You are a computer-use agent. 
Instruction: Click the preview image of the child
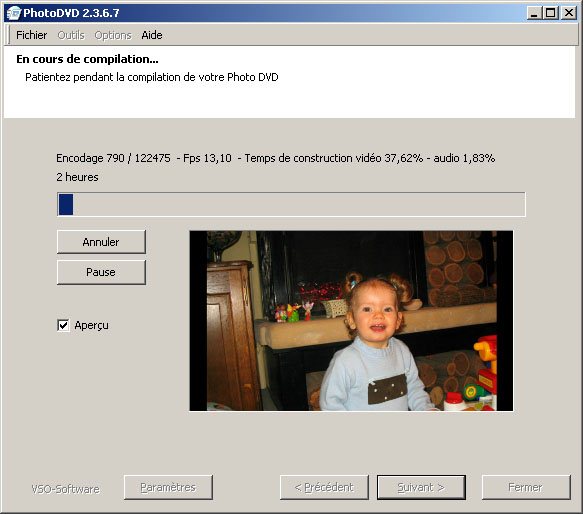(351, 321)
